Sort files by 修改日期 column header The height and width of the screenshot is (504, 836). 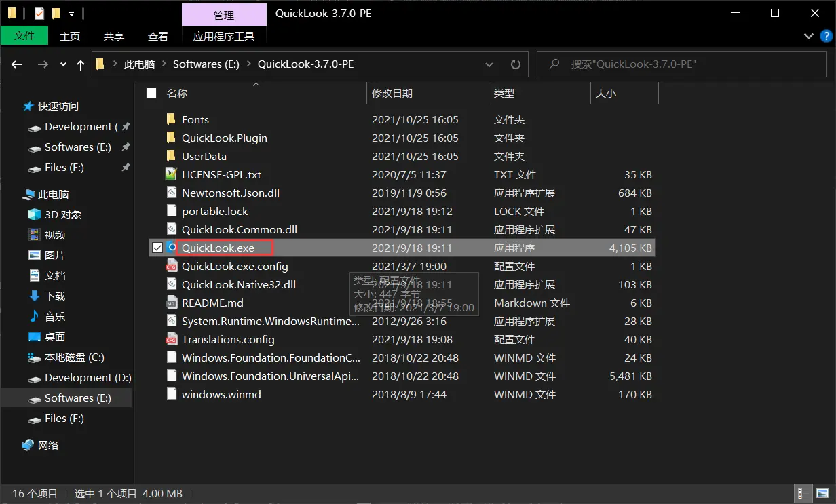point(392,93)
